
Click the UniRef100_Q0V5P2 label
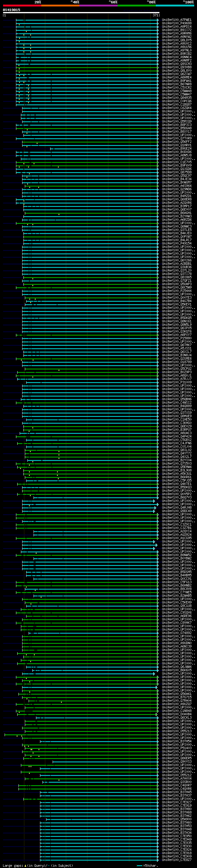[176, 494]
